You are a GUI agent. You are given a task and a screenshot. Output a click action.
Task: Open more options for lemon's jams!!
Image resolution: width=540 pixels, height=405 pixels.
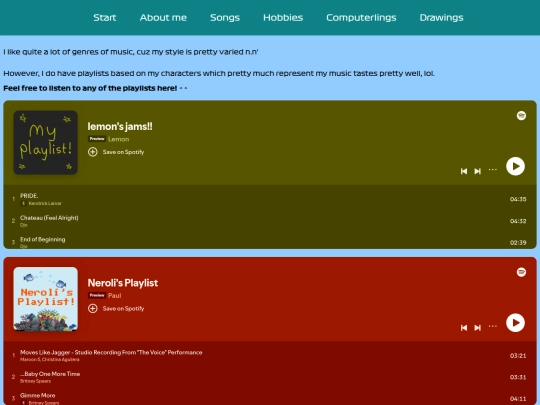pos(493,169)
